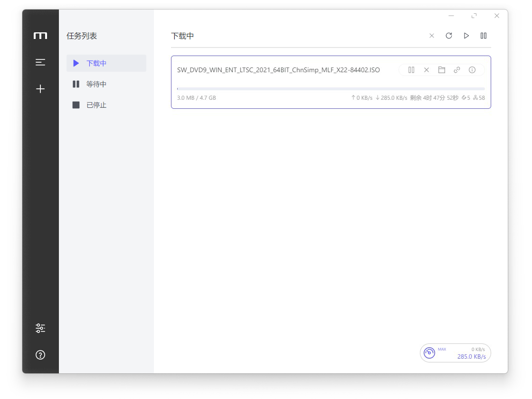The height and width of the screenshot is (399, 532).
Task: Open the speed limit speedometer widget
Action: pos(429,353)
